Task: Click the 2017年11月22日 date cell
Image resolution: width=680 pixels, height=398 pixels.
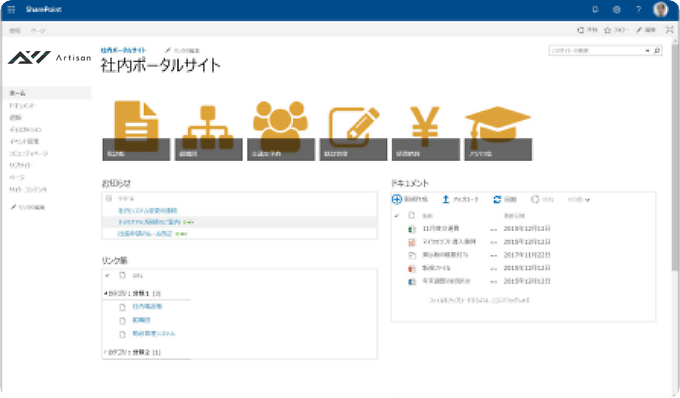Action: tap(527, 255)
